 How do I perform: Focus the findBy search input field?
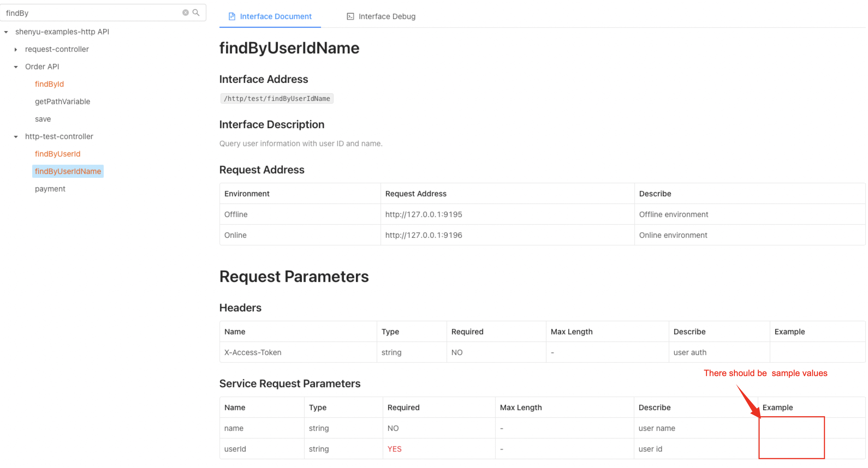(91, 13)
